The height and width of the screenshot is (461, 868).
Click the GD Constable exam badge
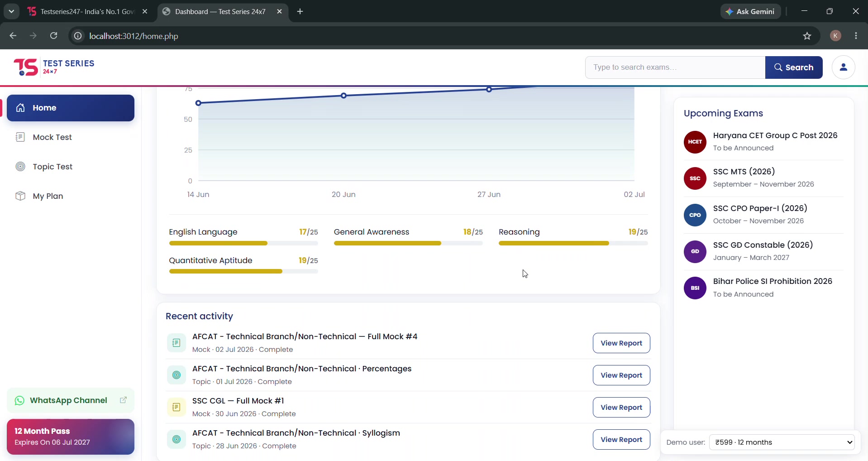point(695,251)
